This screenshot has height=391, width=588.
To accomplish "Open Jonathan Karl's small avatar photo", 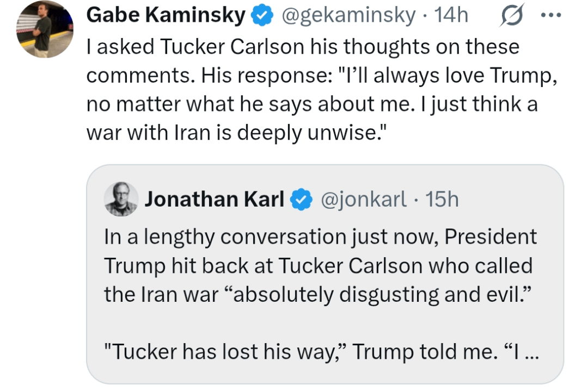I will click(x=121, y=200).
